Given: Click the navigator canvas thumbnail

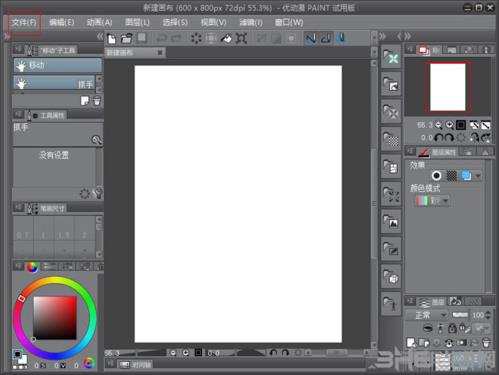Looking at the screenshot, I should pyautogui.click(x=448, y=87).
